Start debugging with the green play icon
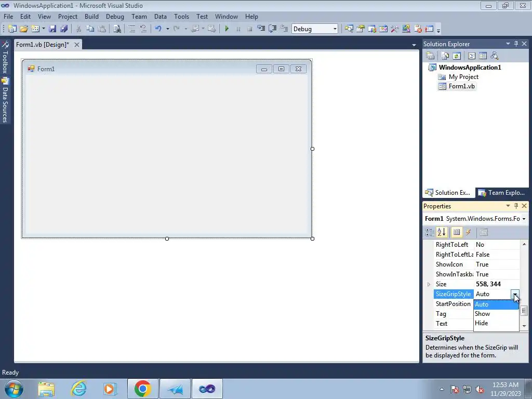 [227, 29]
